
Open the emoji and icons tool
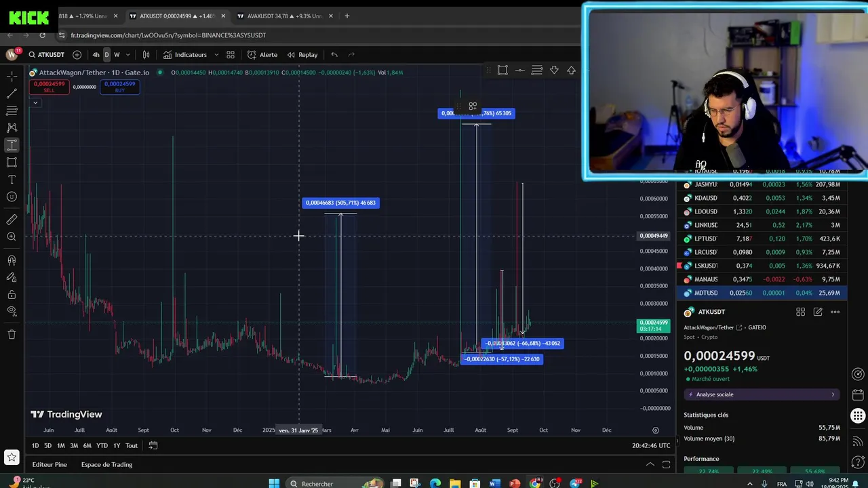[x=12, y=197]
